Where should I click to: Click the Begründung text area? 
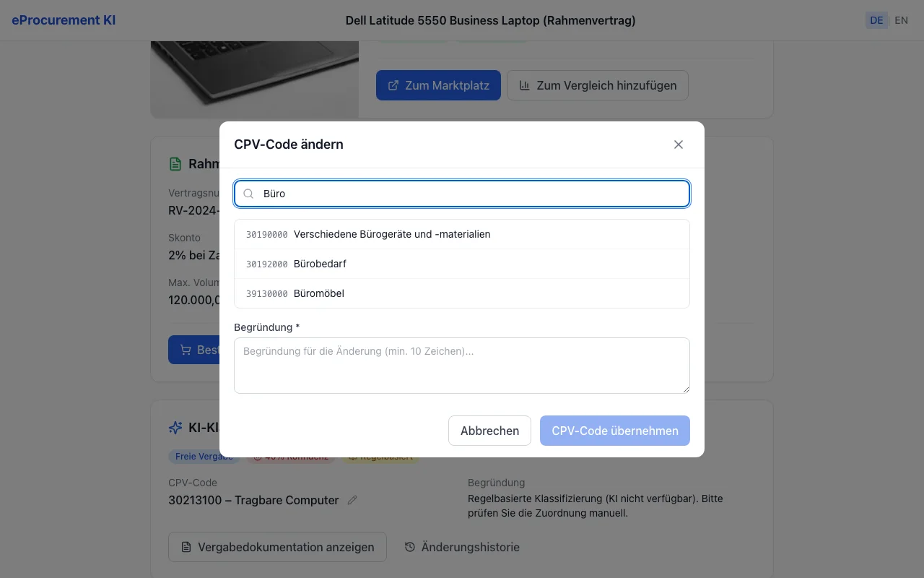coord(462,366)
